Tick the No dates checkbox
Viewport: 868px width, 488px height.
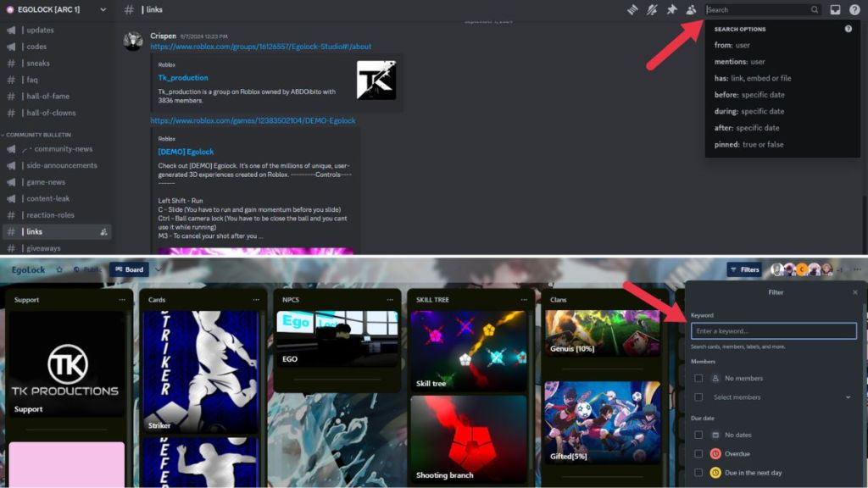[x=698, y=435]
